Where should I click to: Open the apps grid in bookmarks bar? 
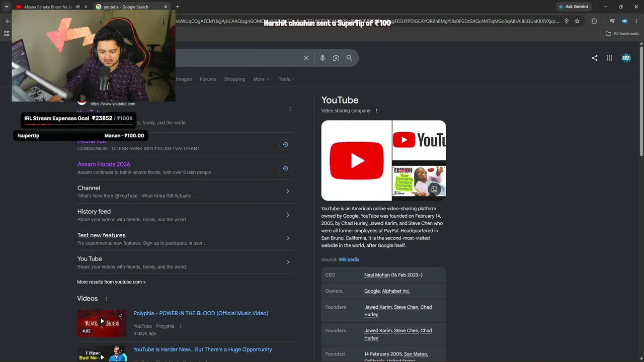(x=7, y=34)
